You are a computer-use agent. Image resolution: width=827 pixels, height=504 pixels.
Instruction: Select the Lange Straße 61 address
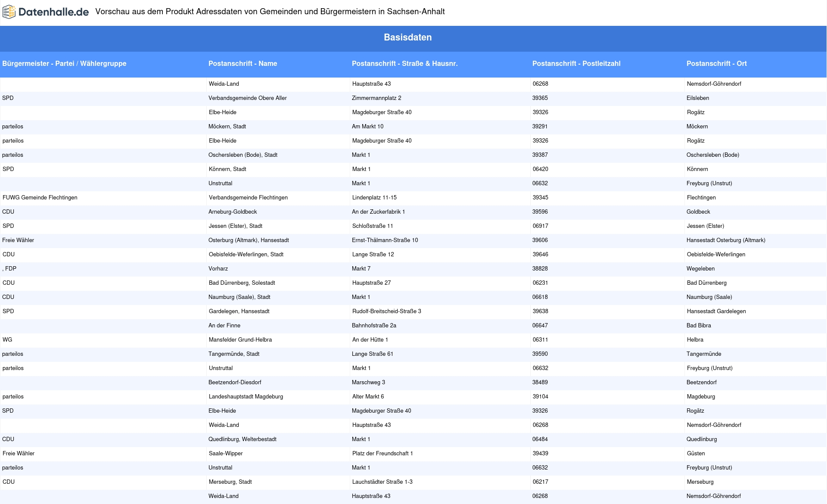[373, 354]
